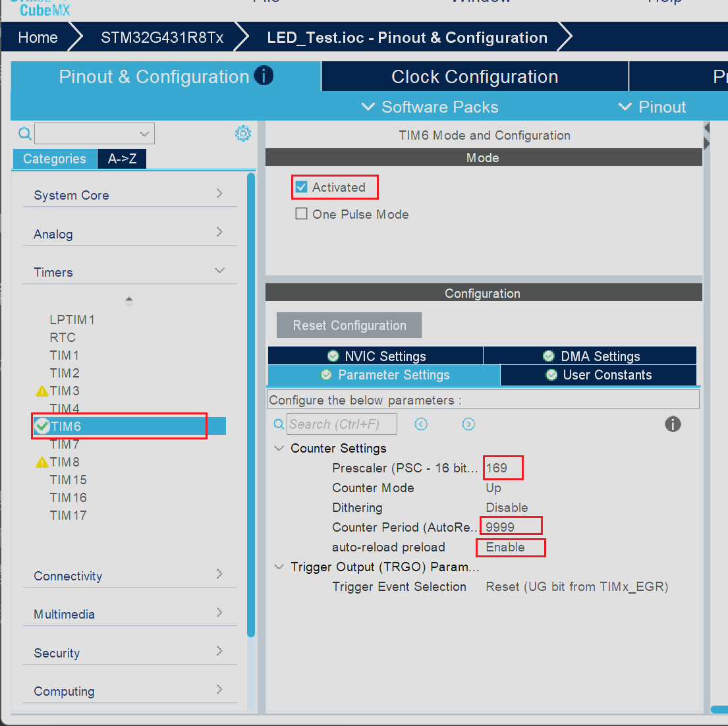Click the Trigger Event Selection Reset value
The width and height of the screenshot is (728, 726).
576,587
